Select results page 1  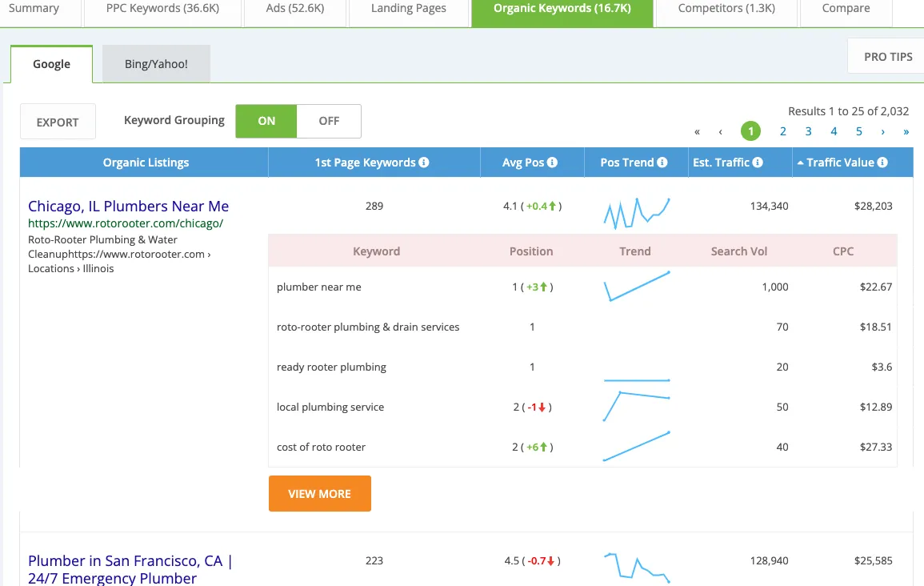[x=750, y=130]
